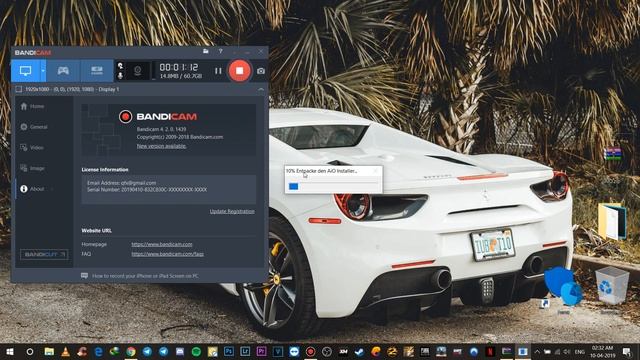
Task: Close the AiO Installer popup
Action: (x=376, y=171)
